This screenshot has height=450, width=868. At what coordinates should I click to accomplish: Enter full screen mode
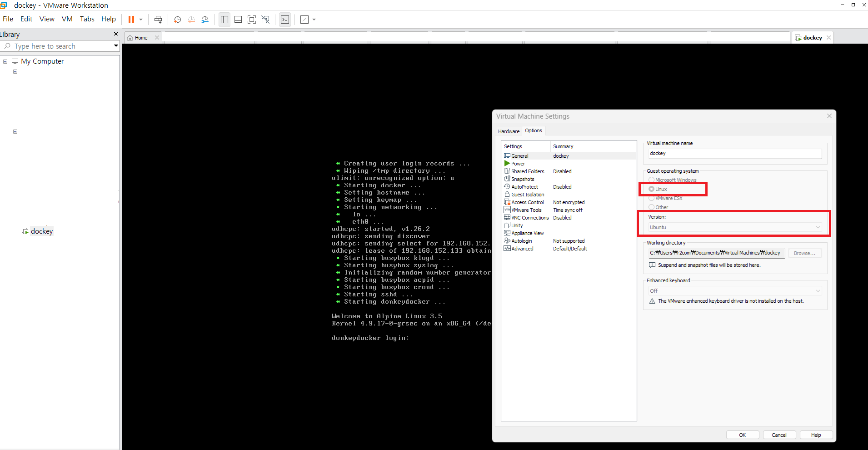(x=252, y=20)
